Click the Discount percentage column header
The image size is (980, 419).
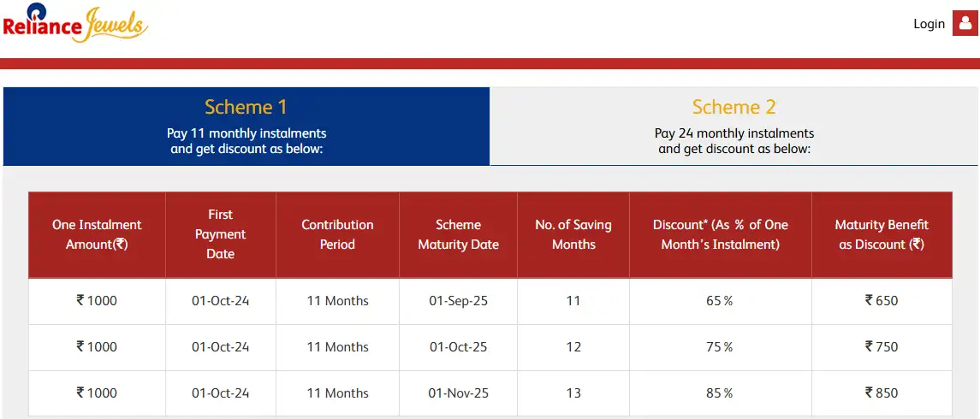720,234
